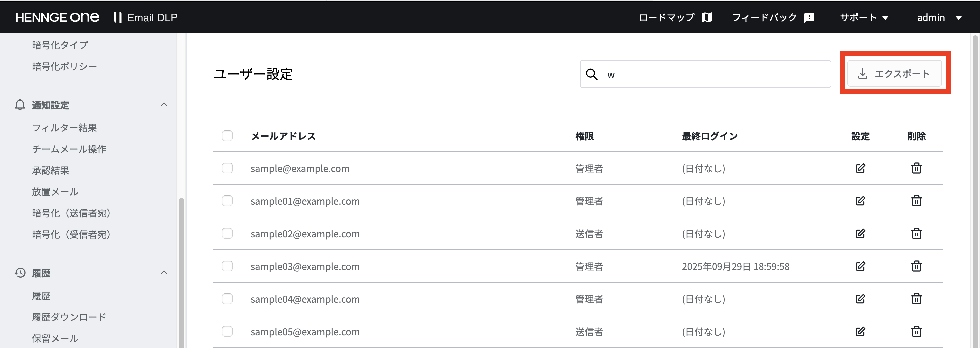Check the box for sample01@example.com
This screenshot has width=980, height=348.
point(227,201)
